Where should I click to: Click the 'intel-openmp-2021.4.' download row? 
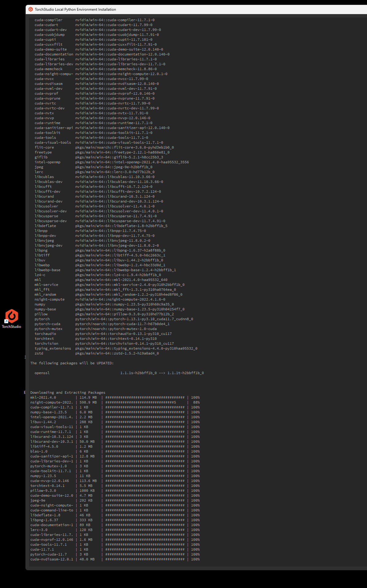coord(115,417)
